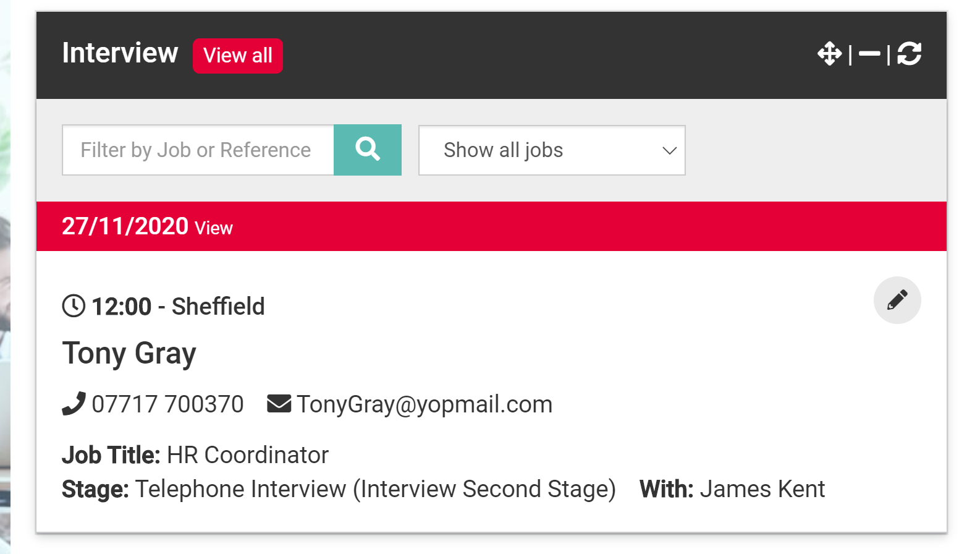980x554 pixels.
Task: Click interviewer name James Kent
Action: tap(762, 489)
